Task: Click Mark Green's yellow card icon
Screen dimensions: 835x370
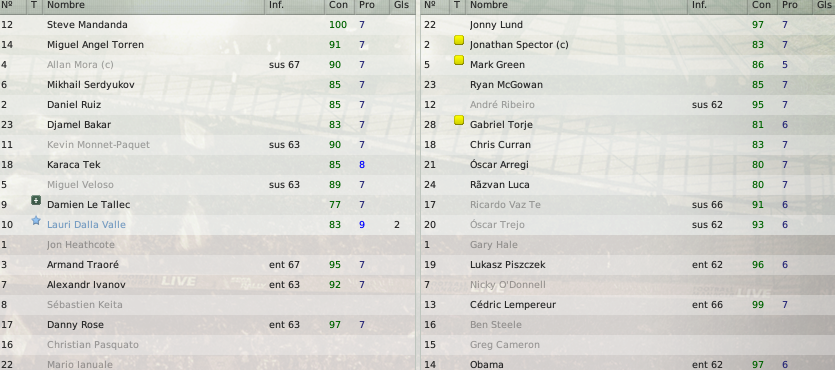Action: (459, 60)
